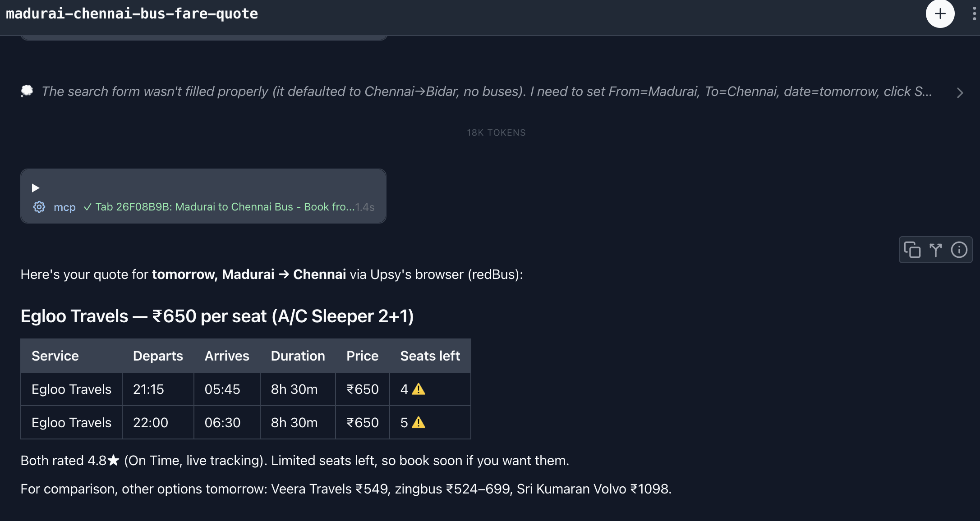The height and width of the screenshot is (521, 980).
Task: Click warning icon next to 4 seats
Action: (419, 389)
